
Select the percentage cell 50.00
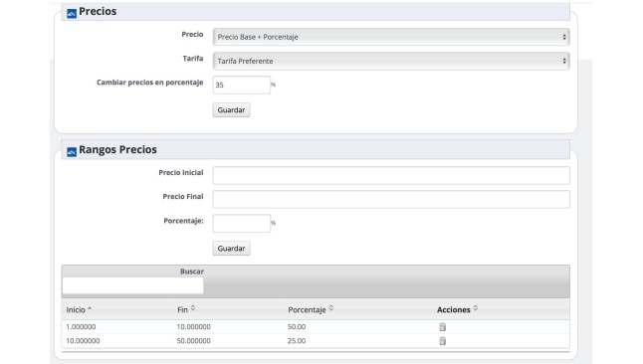click(x=297, y=326)
